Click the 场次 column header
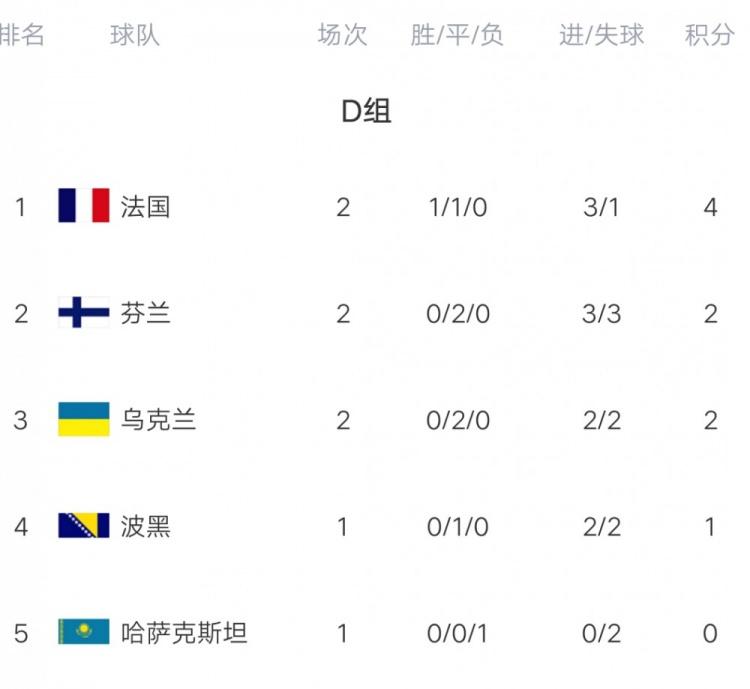750x689 pixels. pyautogui.click(x=342, y=36)
